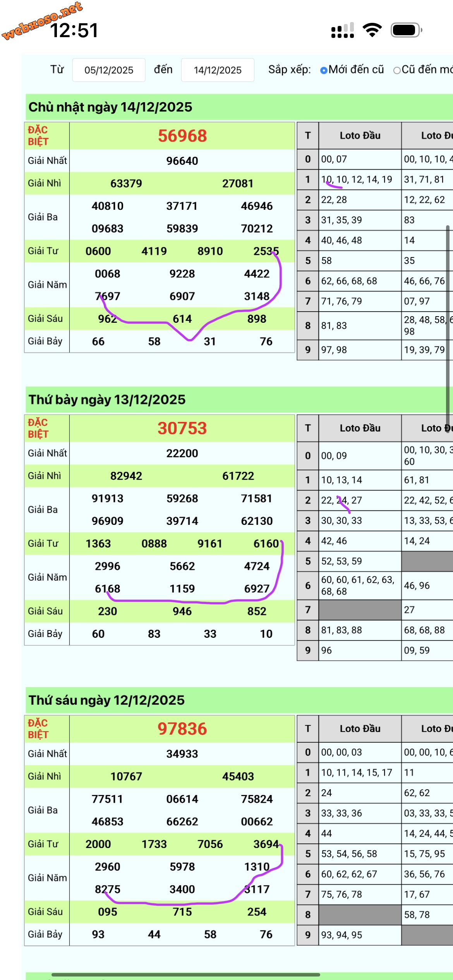Tap the webxoso.net logo watermark
This screenshot has height=980, width=453.
coord(42,20)
